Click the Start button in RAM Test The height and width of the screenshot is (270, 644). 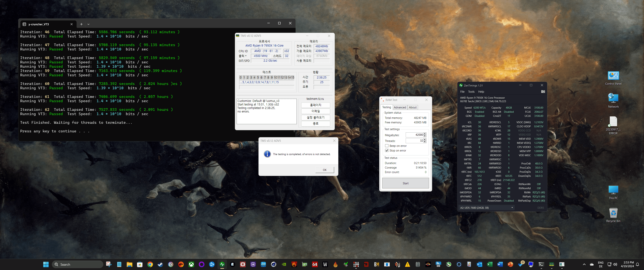(405, 183)
